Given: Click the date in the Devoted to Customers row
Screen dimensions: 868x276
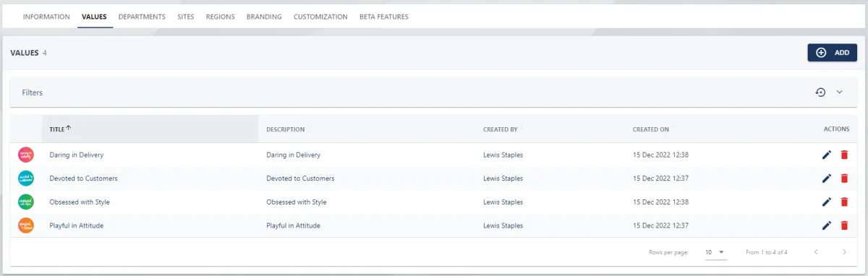Looking at the screenshot, I should pos(660,178).
